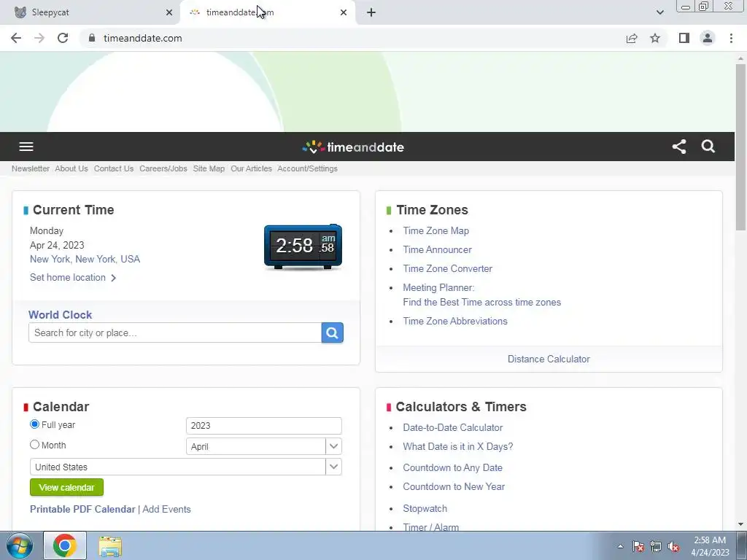Image resolution: width=747 pixels, height=560 pixels.
Task: Click the share icon in site header
Action: coord(679,147)
